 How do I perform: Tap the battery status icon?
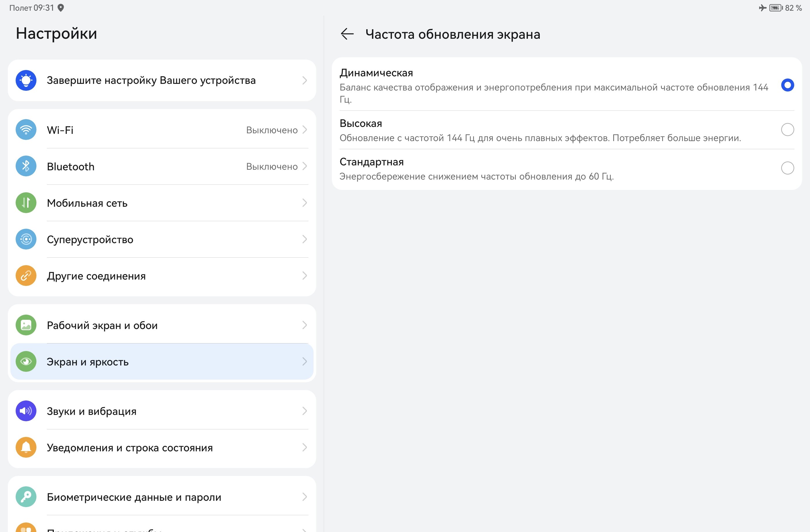[x=776, y=8]
